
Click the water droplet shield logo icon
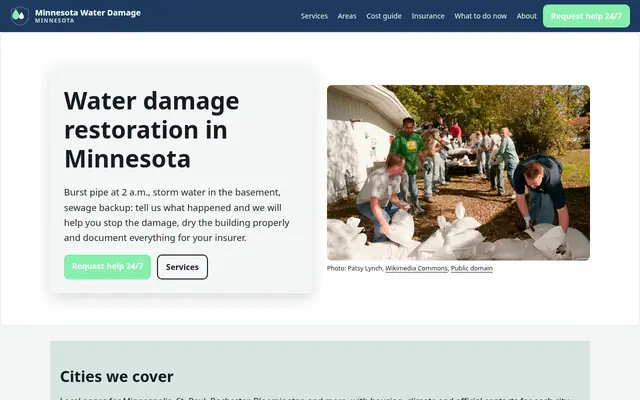[x=20, y=16]
